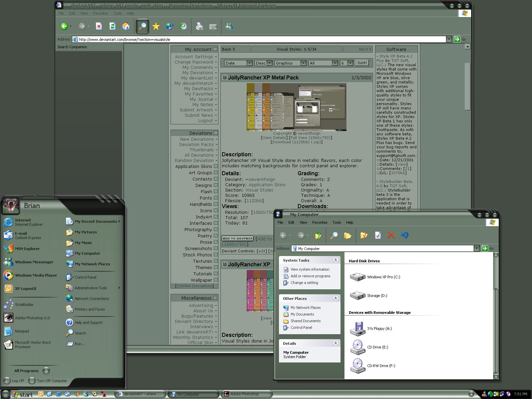
Task: Open the All filter dropdown
Action: click(335, 63)
